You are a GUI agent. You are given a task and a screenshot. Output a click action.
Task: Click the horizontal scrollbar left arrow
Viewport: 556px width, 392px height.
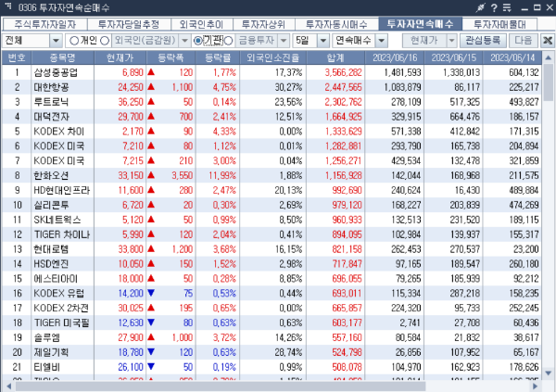click(x=8, y=386)
